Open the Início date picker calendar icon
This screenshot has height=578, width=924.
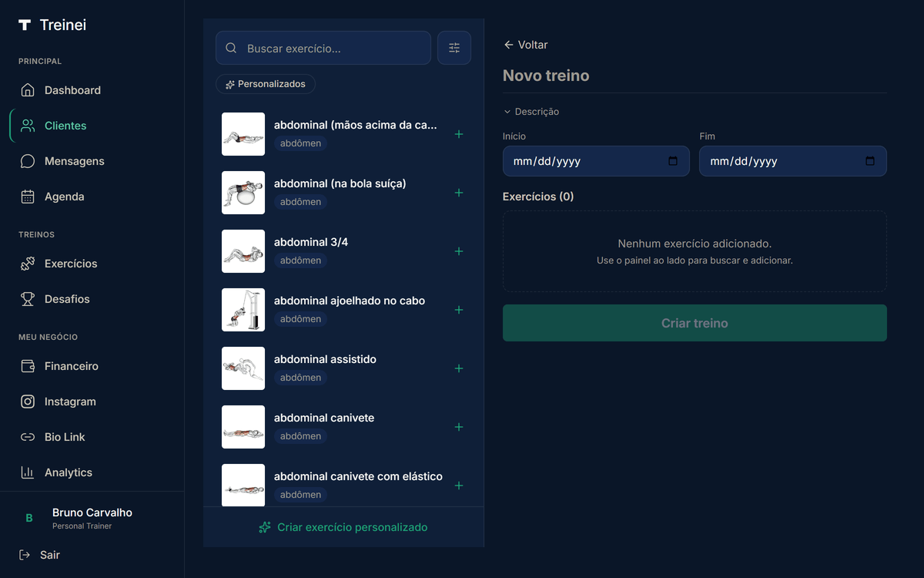[673, 161]
